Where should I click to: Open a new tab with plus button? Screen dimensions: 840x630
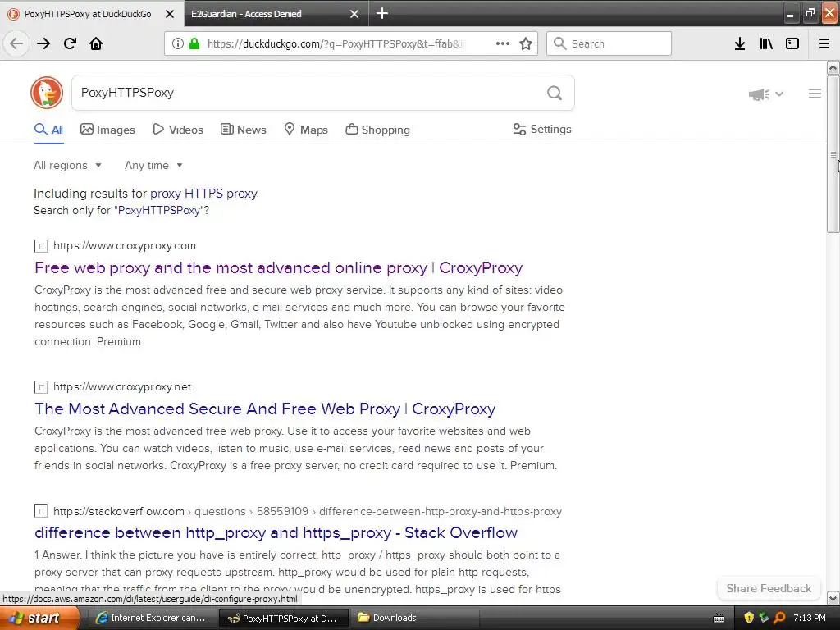pos(382,13)
